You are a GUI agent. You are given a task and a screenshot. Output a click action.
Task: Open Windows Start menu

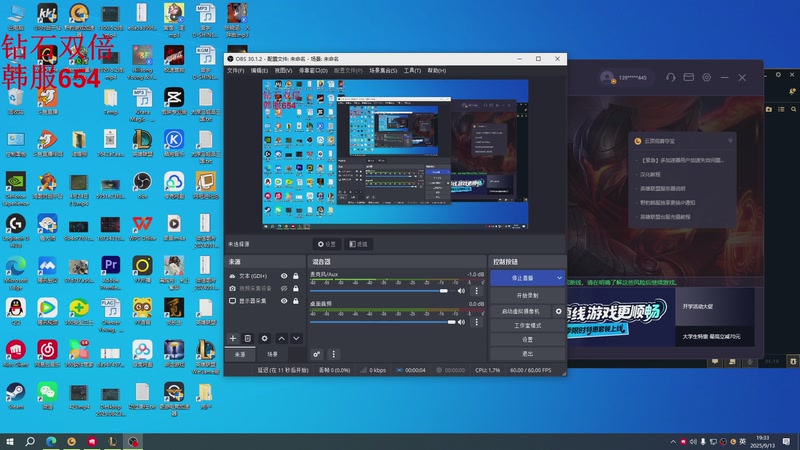click(x=10, y=441)
